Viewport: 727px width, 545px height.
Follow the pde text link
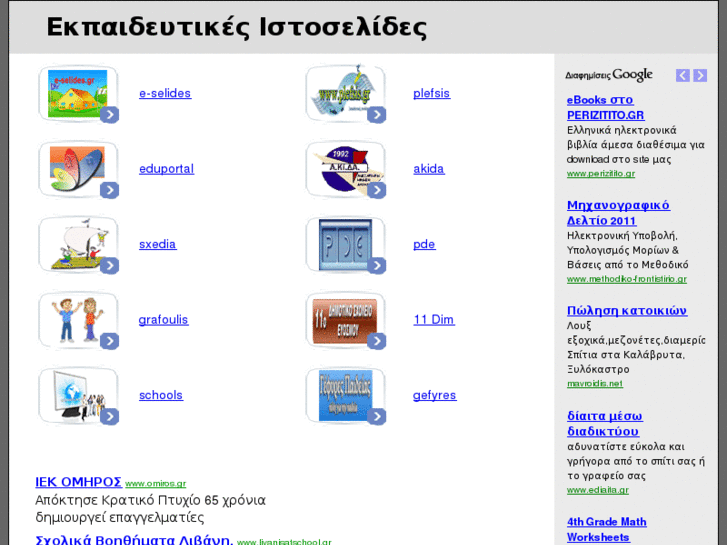[x=424, y=244]
